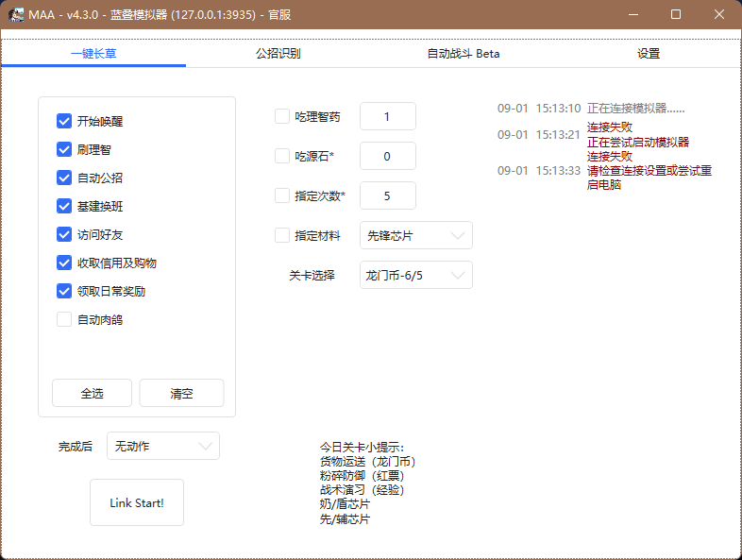Click the 15:13:33 log timestamp
Viewport: 742px width, 560px height.
558,170
